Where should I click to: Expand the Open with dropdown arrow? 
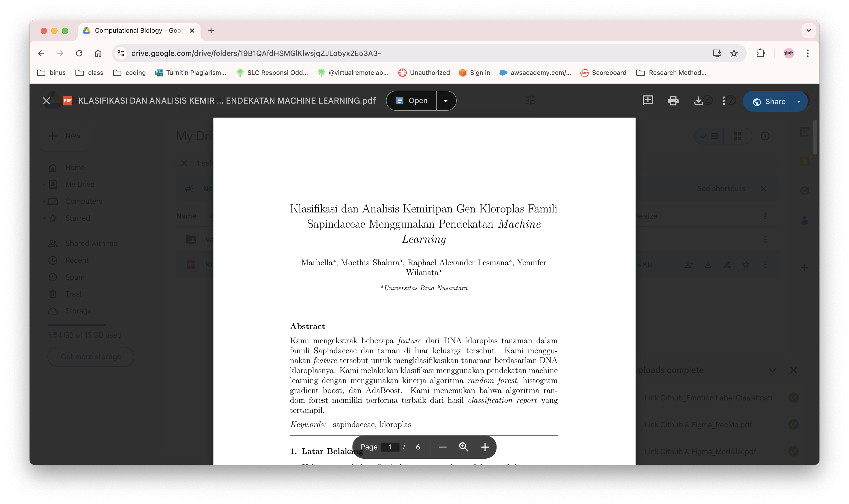point(446,101)
